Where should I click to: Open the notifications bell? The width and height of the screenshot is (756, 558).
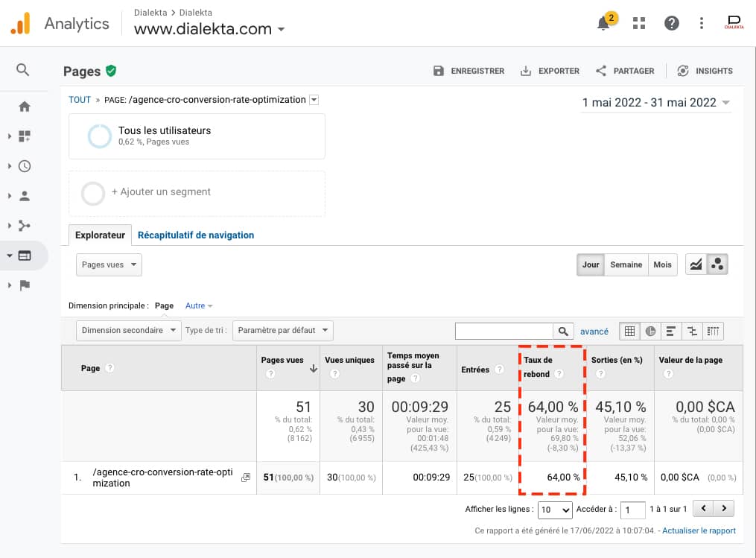point(603,23)
